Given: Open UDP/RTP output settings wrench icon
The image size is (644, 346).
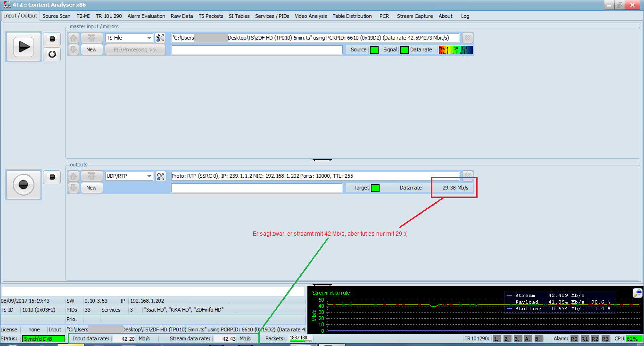Looking at the screenshot, I should pyautogui.click(x=160, y=176).
